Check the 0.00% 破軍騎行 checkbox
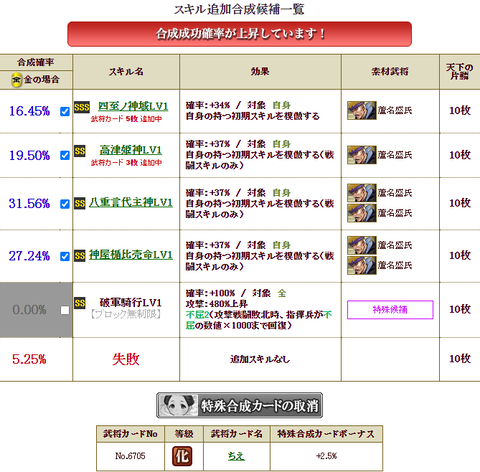480x472 pixels. tap(65, 310)
